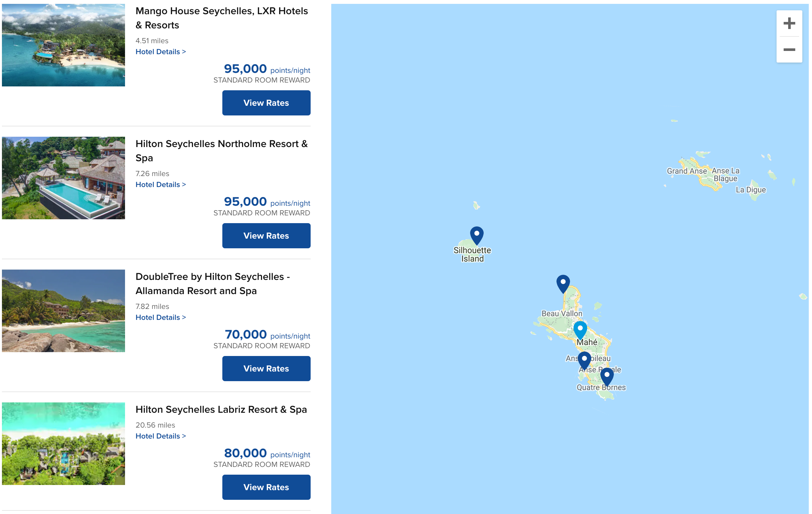The width and height of the screenshot is (812, 514).
Task: Click the Silhouette Island map pin
Action: 477,235
